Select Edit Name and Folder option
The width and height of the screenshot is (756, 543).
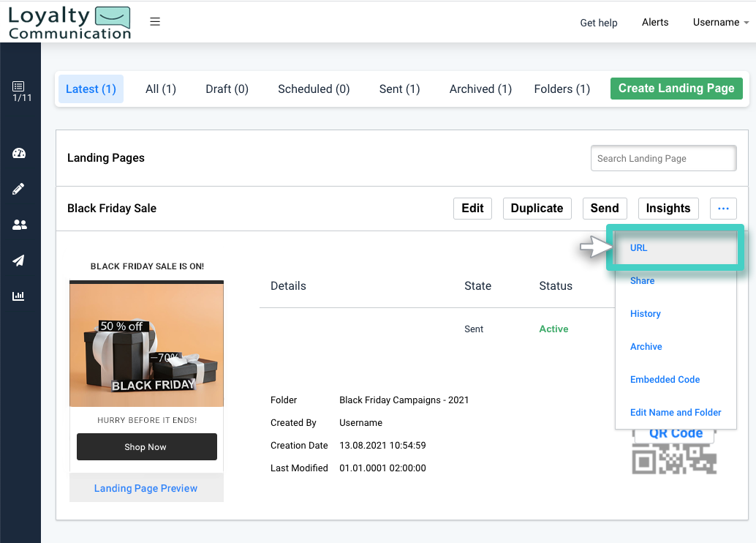pos(676,412)
